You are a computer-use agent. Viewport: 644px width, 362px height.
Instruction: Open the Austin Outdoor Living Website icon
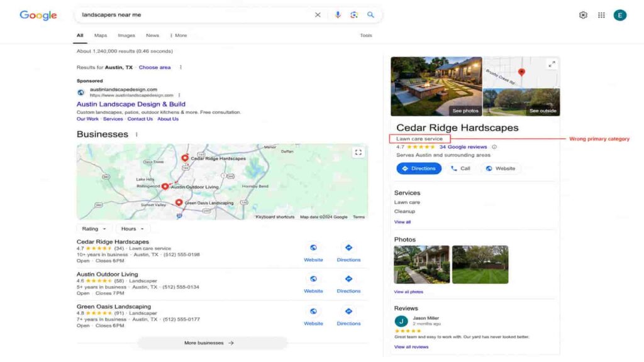[x=313, y=279]
